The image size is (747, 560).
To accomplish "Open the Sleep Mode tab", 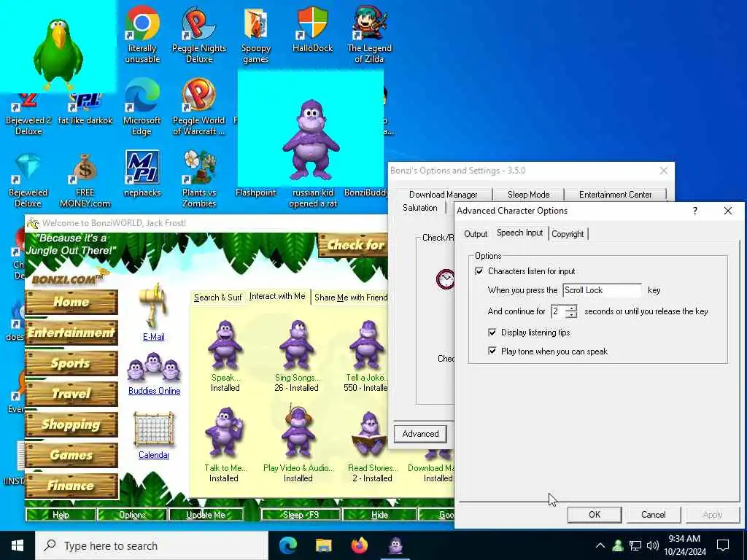I will click(x=528, y=194).
